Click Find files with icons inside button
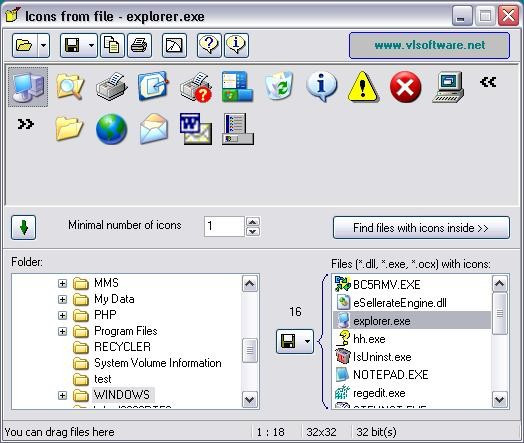This screenshot has width=524, height=443. pos(421,228)
